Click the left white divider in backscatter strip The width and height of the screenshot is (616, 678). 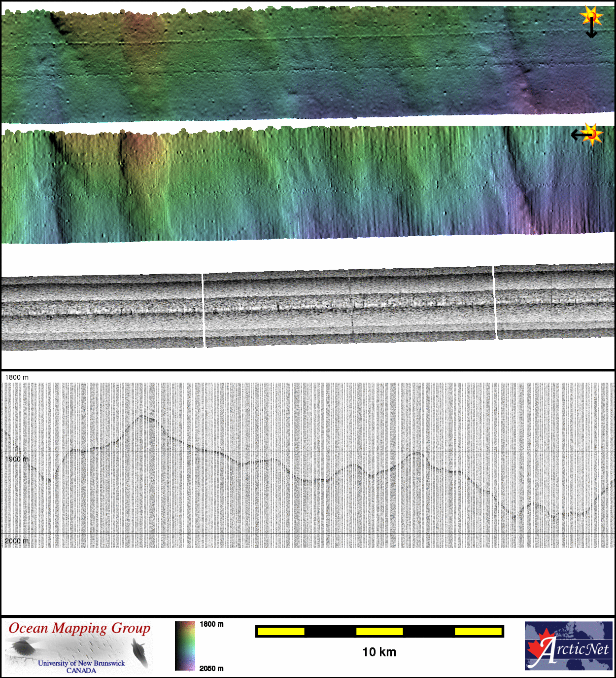click(203, 310)
